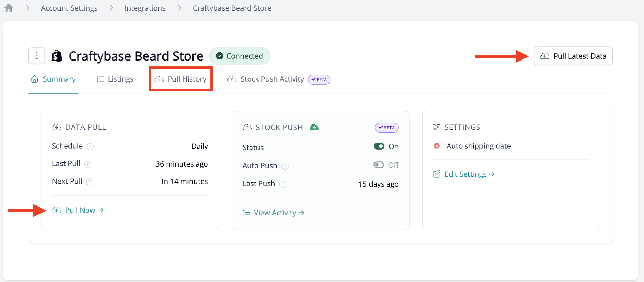
Task: Open the Stock Push Activity tab
Action: coord(265,79)
